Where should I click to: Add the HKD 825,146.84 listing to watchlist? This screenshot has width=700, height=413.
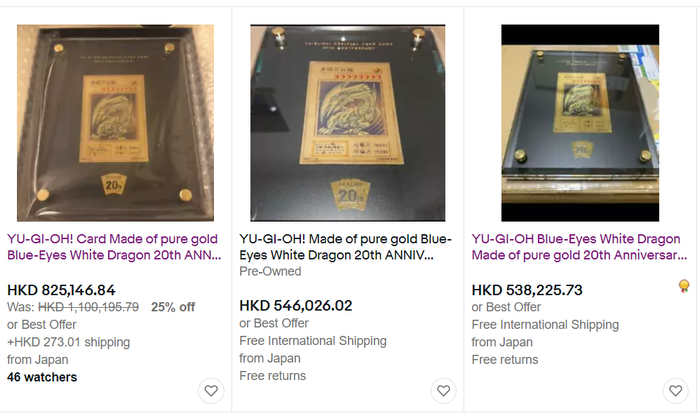pyautogui.click(x=211, y=391)
